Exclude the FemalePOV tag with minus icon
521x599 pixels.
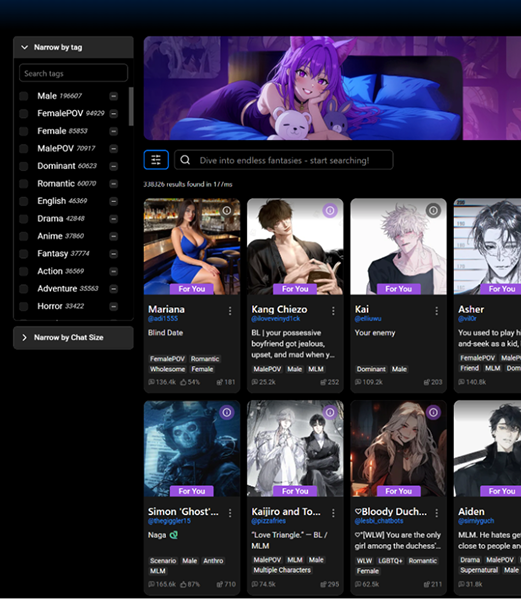coord(113,113)
